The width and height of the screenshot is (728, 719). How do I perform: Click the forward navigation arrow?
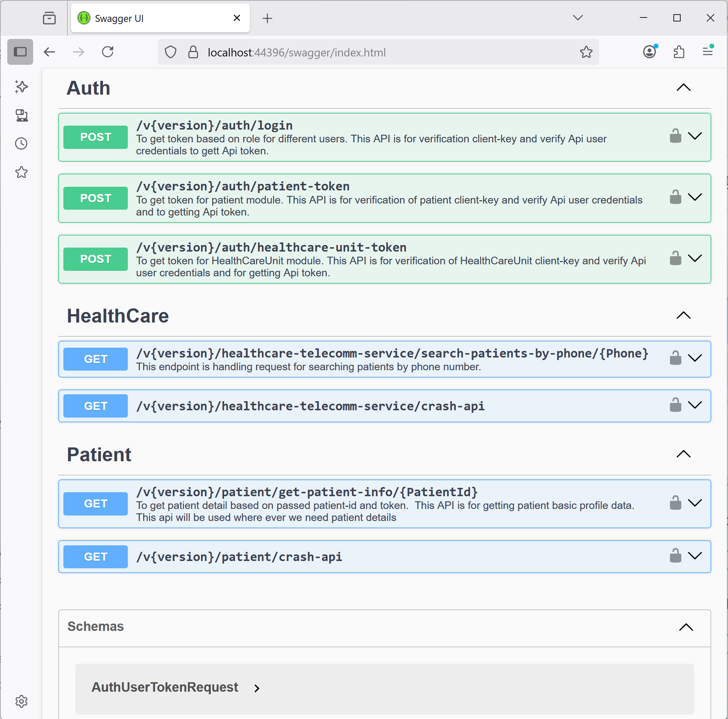click(x=78, y=52)
